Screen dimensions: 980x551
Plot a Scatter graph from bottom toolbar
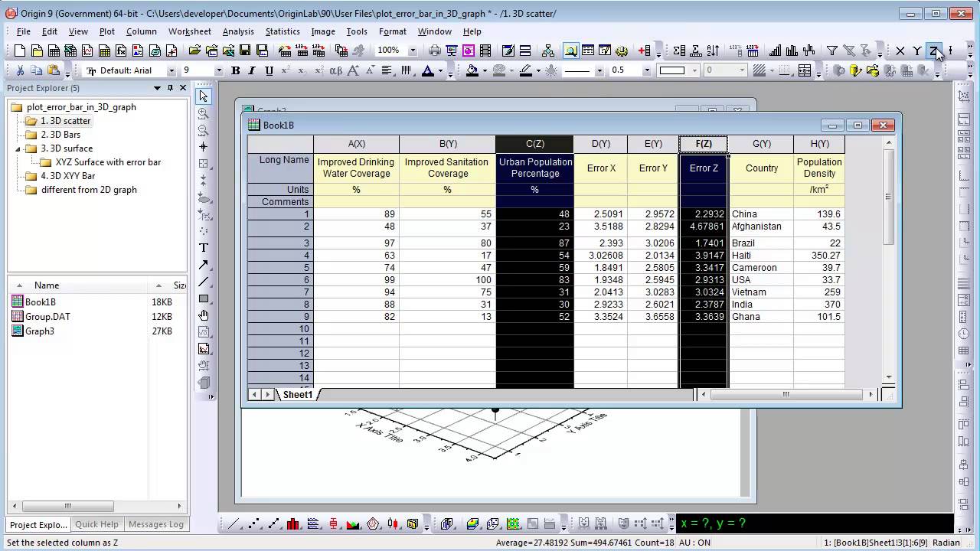pyautogui.click(x=253, y=524)
